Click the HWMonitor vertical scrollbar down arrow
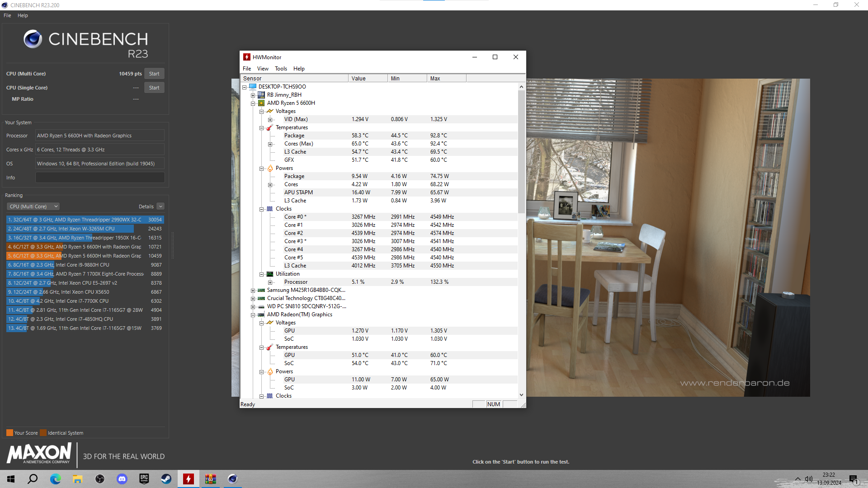Image resolution: width=868 pixels, height=488 pixels. pos(521,394)
